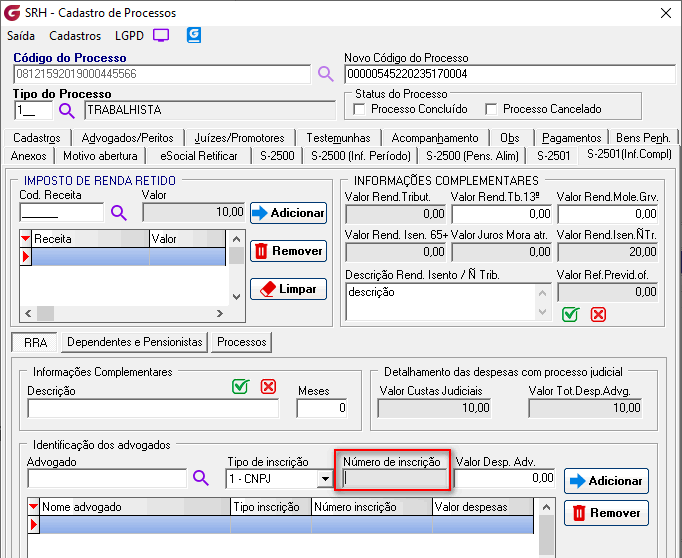Viewport: 682px width, 558px height.
Task: Click green check in RRA Informações Complementares
Action: [x=240, y=387]
